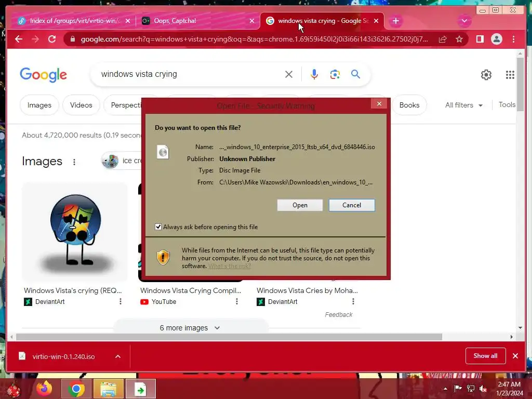Viewport: 532px width, 399px height.
Task: Open the Google apps grid
Action: [x=510, y=75]
